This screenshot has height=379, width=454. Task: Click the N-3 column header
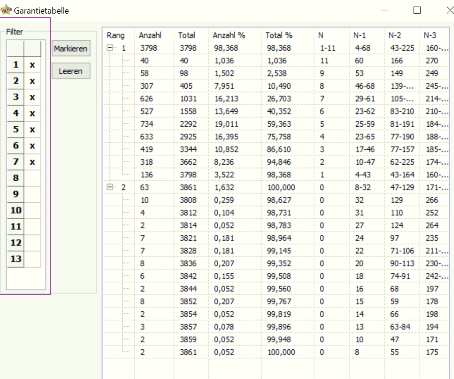430,35
